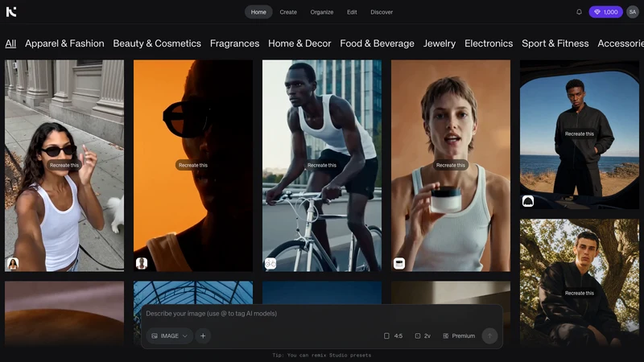
Task: Recreate the woman holding cream jar image
Action: pos(451,165)
